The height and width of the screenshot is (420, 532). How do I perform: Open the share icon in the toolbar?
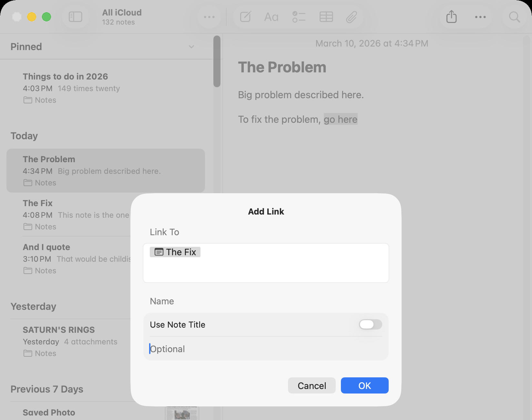(x=451, y=17)
